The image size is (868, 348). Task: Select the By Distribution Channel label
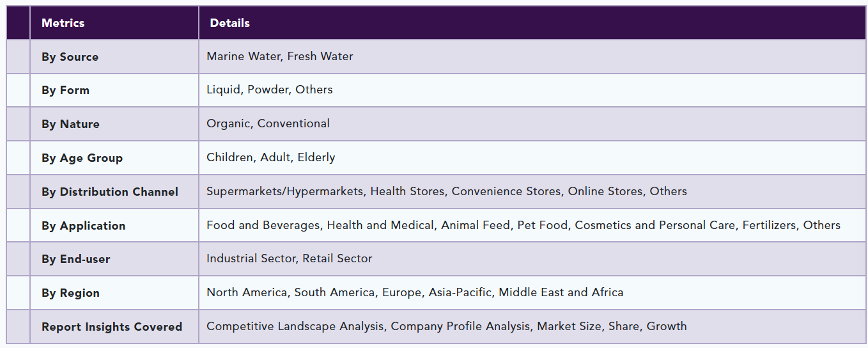click(110, 192)
